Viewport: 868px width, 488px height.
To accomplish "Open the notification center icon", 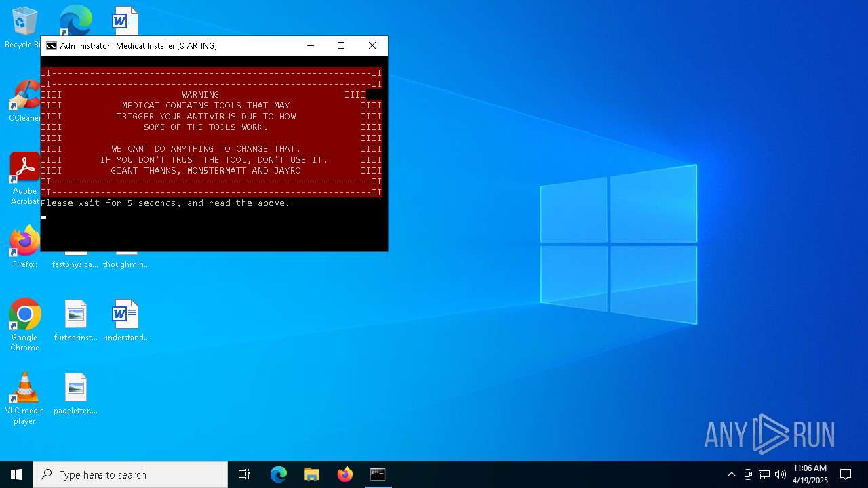I will [x=846, y=474].
